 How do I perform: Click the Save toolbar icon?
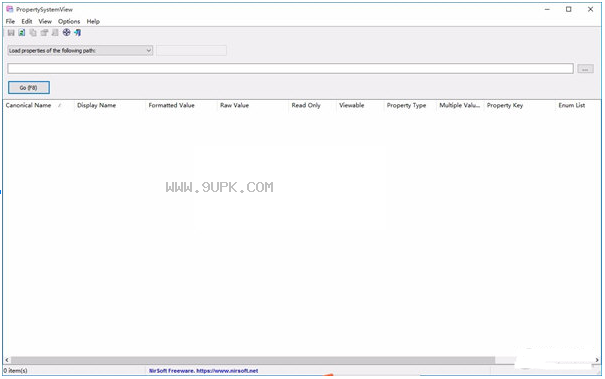11,33
